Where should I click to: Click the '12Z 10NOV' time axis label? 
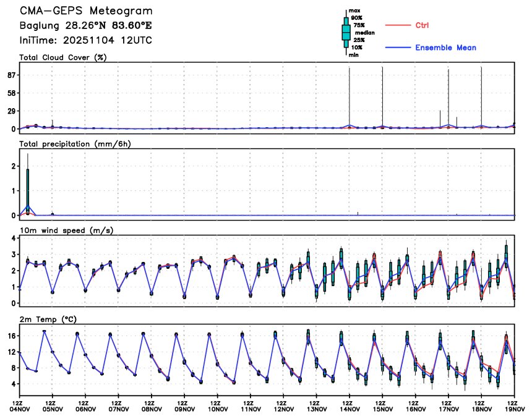218,406
